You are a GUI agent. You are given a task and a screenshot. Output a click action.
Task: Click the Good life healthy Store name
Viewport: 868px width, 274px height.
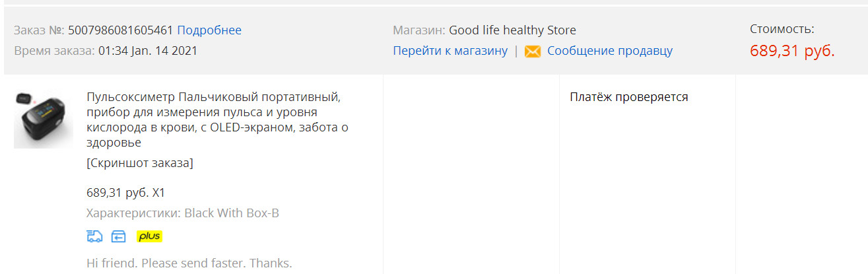pyautogui.click(x=512, y=30)
